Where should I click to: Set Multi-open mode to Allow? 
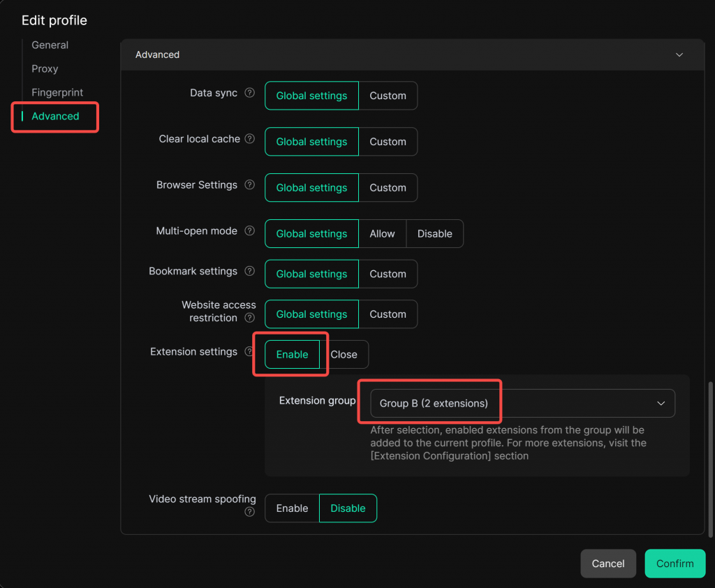[x=382, y=234]
